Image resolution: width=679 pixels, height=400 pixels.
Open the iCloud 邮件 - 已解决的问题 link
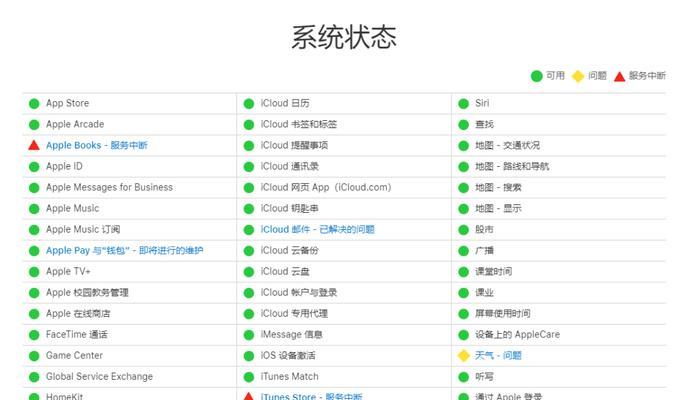pyautogui.click(x=317, y=229)
